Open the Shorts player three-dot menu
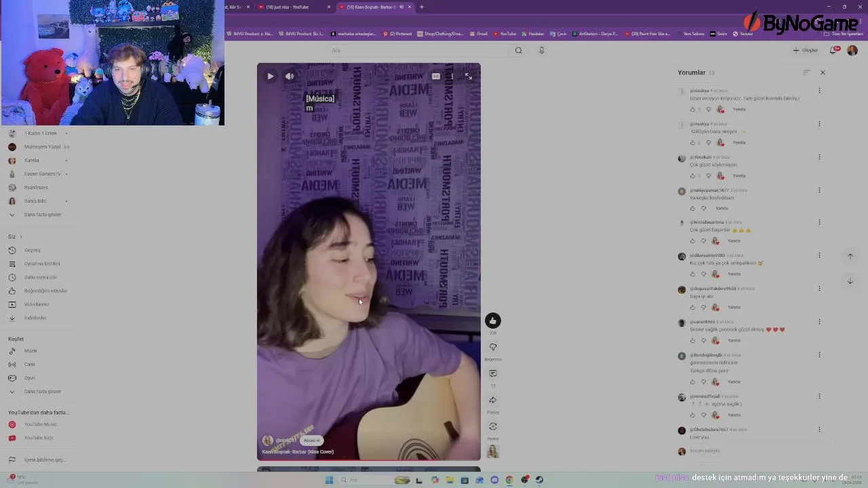 452,76
